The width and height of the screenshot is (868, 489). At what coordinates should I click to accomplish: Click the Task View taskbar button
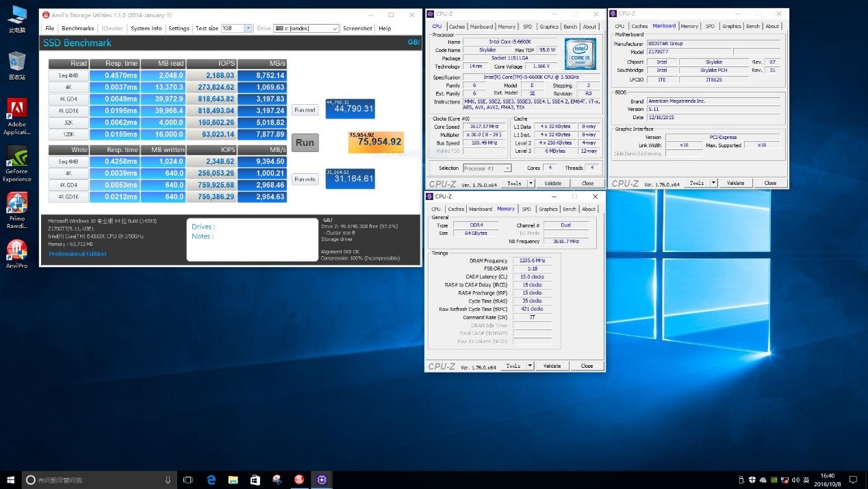pyautogui.click(x=188, y=480)
